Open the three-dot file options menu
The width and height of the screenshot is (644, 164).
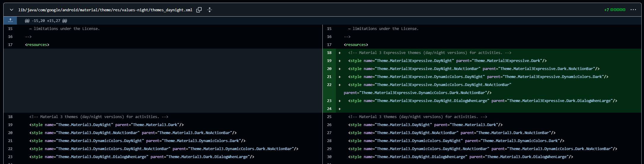click(633, 10)
